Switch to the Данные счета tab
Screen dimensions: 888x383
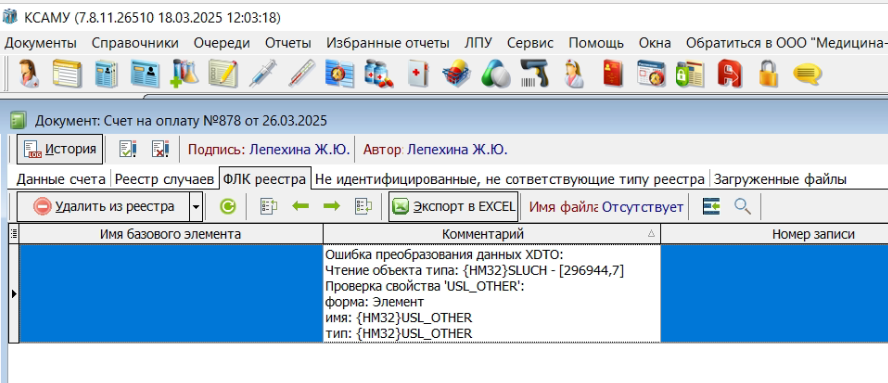(61, 180)
